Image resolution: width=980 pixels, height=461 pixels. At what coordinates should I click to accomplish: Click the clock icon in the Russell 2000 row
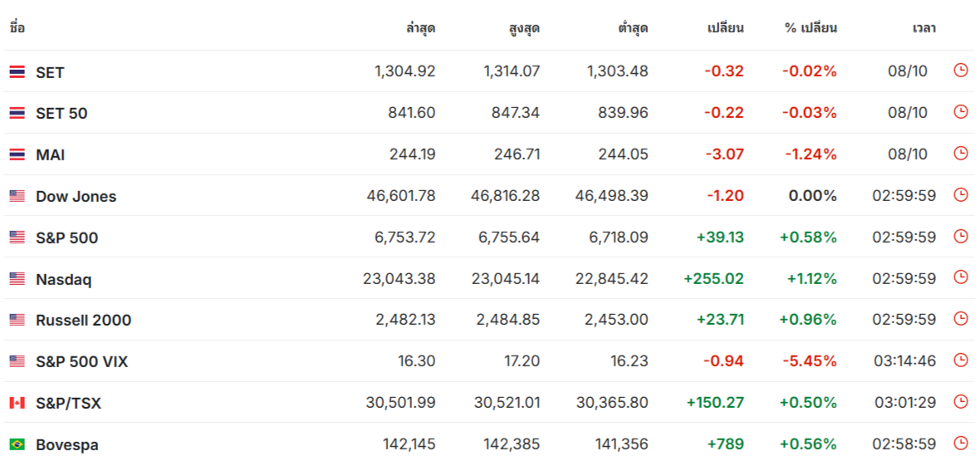pyautogui.click(x=961, y=319)
